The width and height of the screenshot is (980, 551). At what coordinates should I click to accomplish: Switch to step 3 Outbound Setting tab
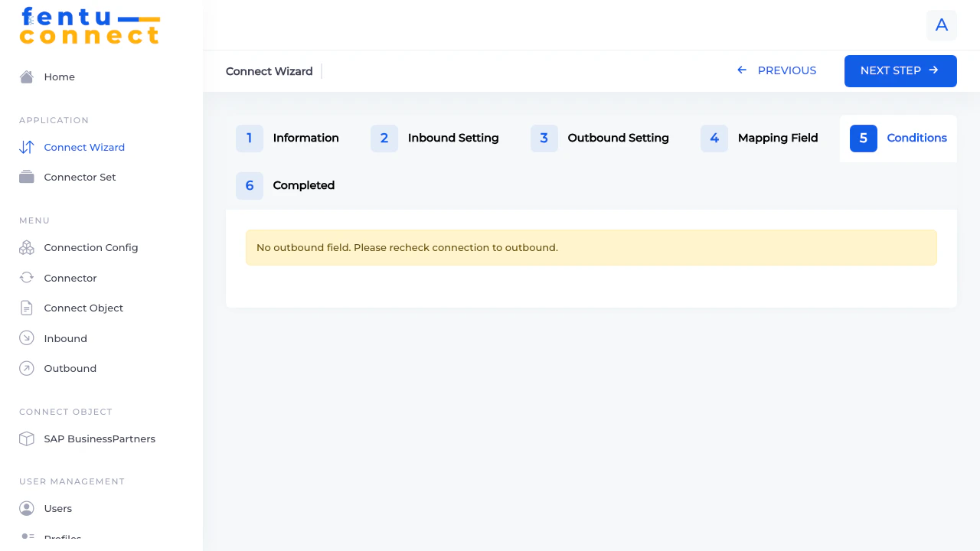coord(599,139)
